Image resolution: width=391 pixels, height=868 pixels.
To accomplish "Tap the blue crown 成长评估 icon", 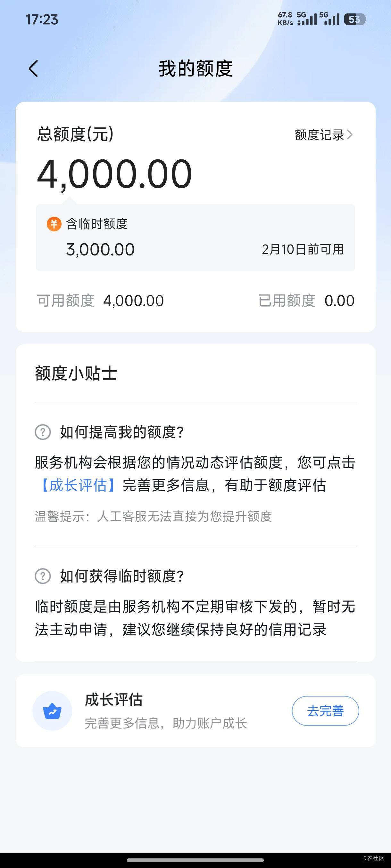I will 52,711.
